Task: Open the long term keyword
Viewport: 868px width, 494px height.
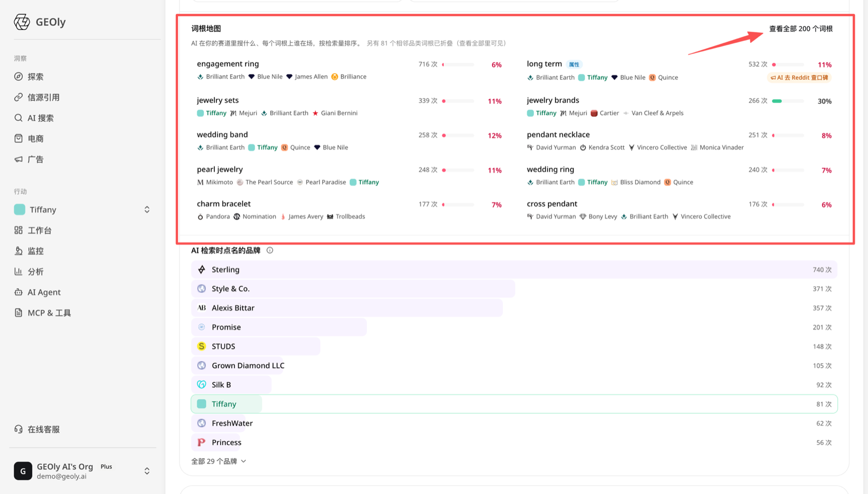Action: [544, 64]
